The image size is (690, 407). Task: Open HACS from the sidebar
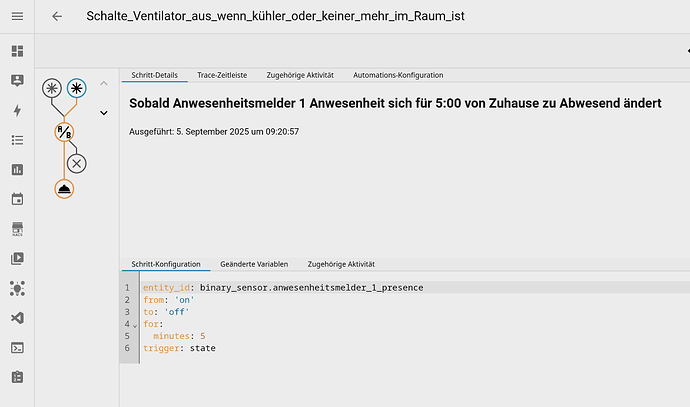pyautogui.click(x=17, y=229)
